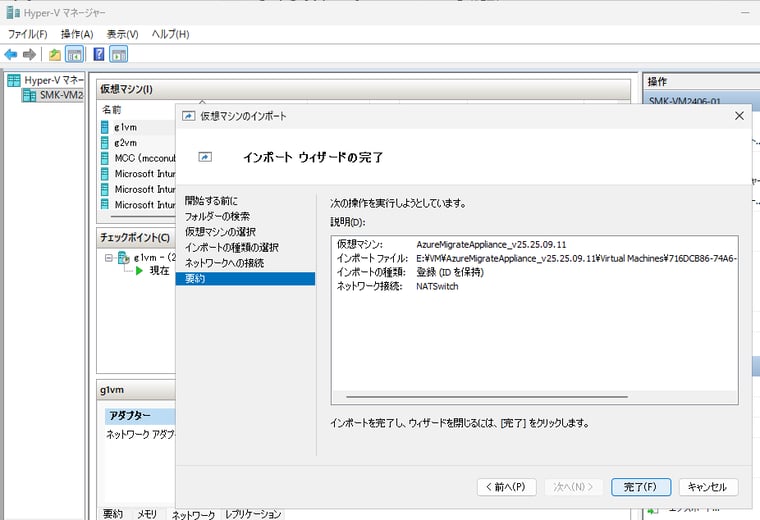760x520 pixels.
Task: Switch to the 要約 tab at bottom
Action: click(113, 514)
